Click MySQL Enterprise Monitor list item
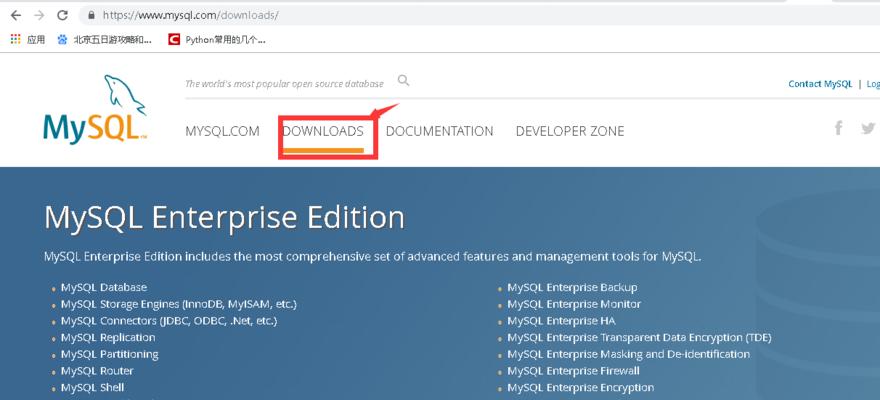This screenshot has height=400, width=880. 574,304
